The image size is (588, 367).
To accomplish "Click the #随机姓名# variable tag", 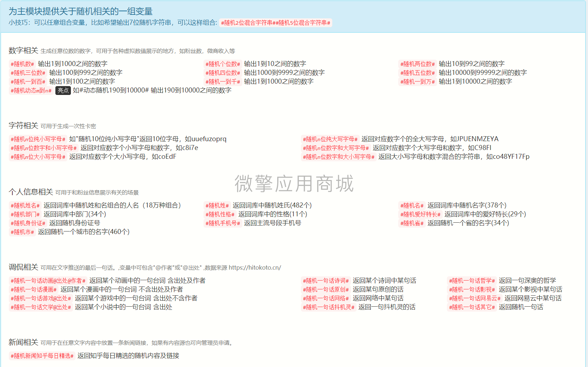I will (25, 205).
